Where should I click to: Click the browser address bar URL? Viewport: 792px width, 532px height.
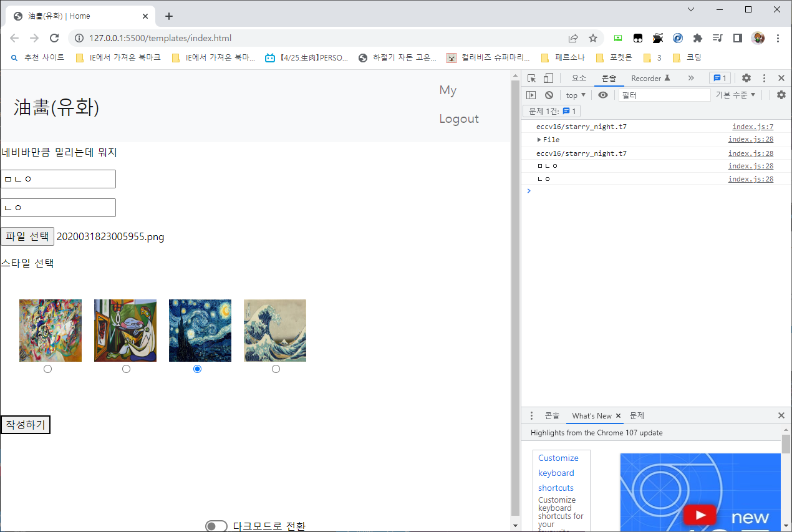point(160,38)
